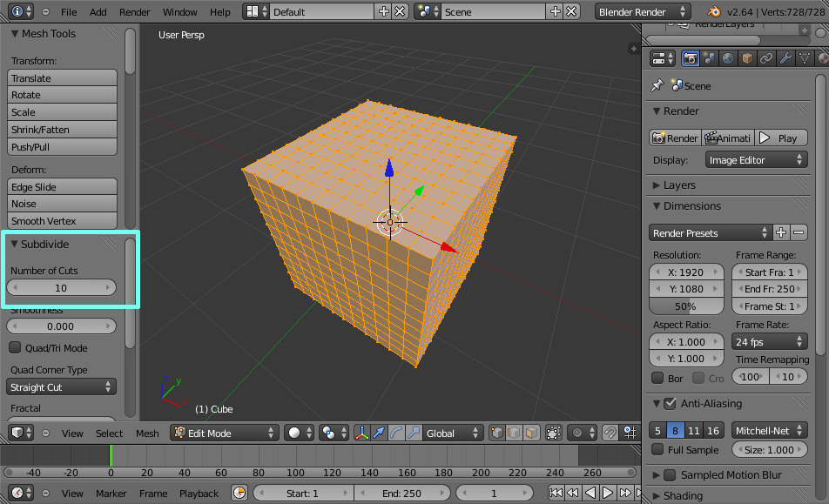Enable the Full Sample checkbox
The width and height of the screenshot is (829, 504).
(x=658, y=450)
